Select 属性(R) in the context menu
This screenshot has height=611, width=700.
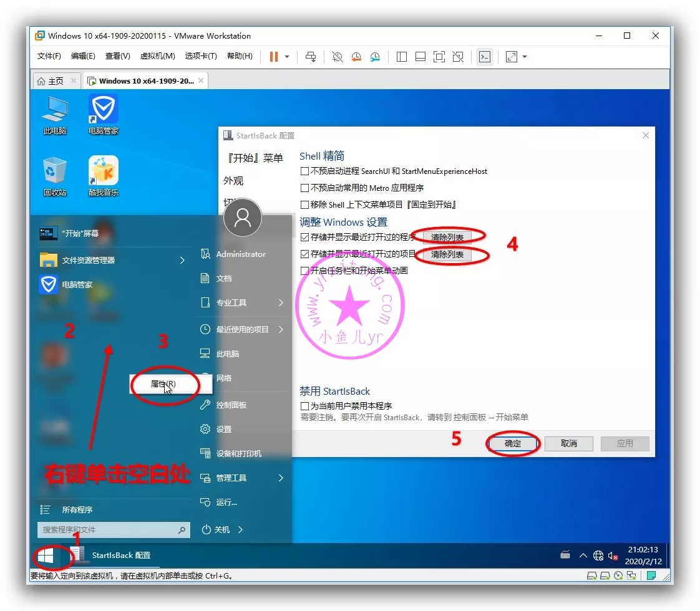tap(163, 384)
